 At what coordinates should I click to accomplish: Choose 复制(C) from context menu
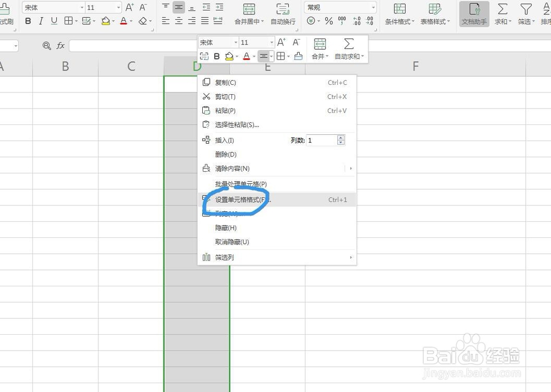point(277,83)
